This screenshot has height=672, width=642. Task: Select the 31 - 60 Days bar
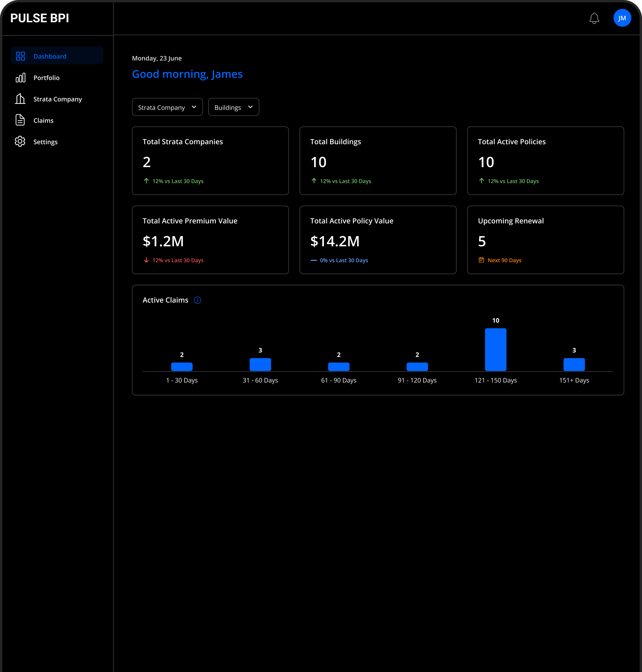[260, 365]
